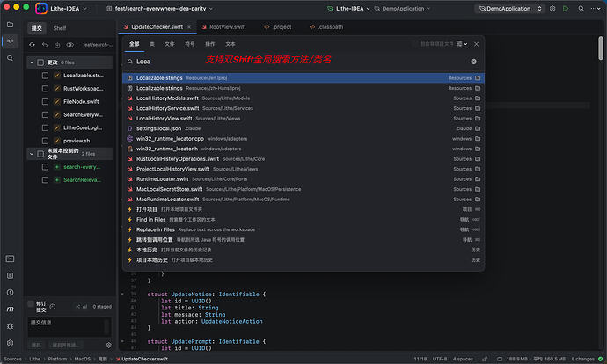Open the settings gear in top toolbar

[x=552, y=9]
